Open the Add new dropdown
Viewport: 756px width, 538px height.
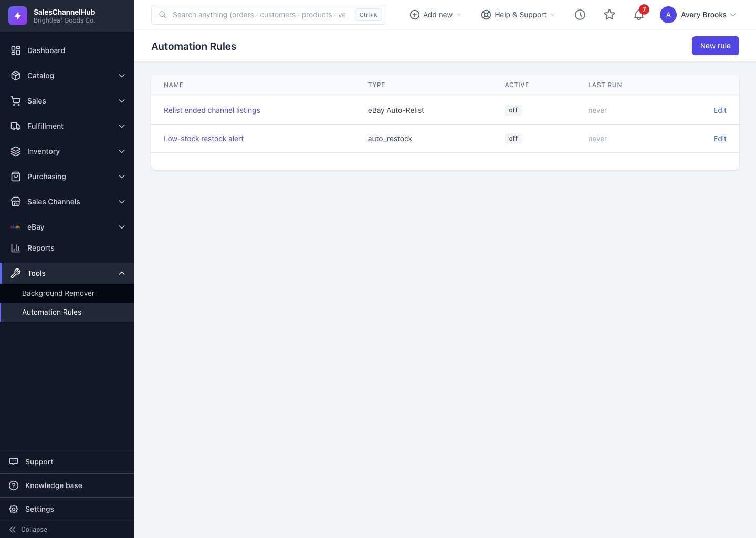(x=436, y=15)
